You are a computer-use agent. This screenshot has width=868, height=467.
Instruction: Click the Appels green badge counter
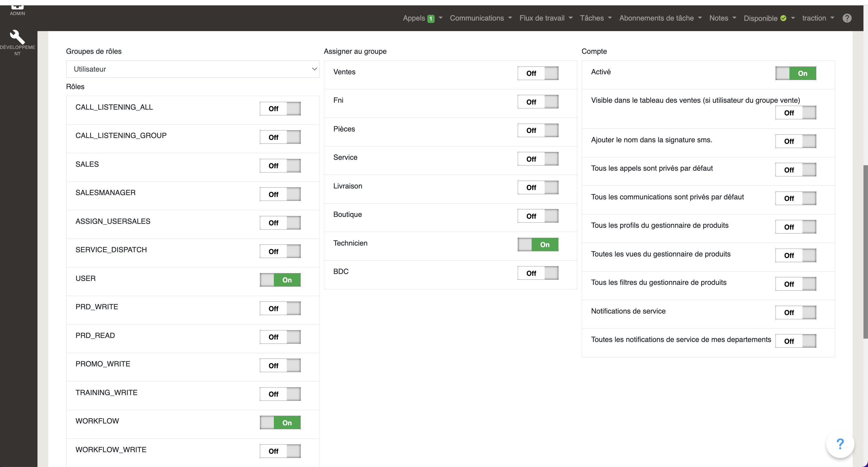[x=431, y=19]
